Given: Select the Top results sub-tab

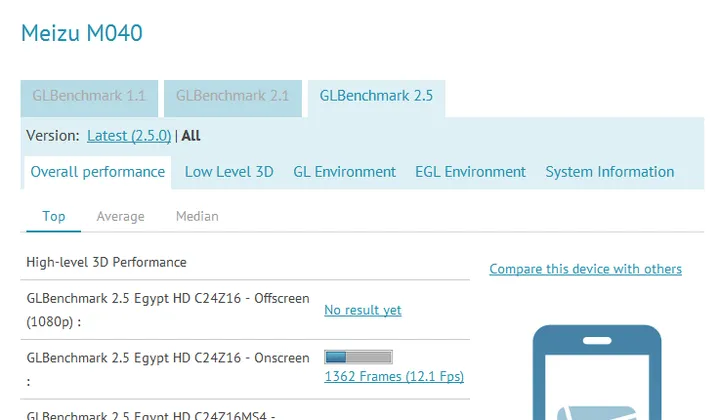Looking at the screenshot, I should click(54, 216).
